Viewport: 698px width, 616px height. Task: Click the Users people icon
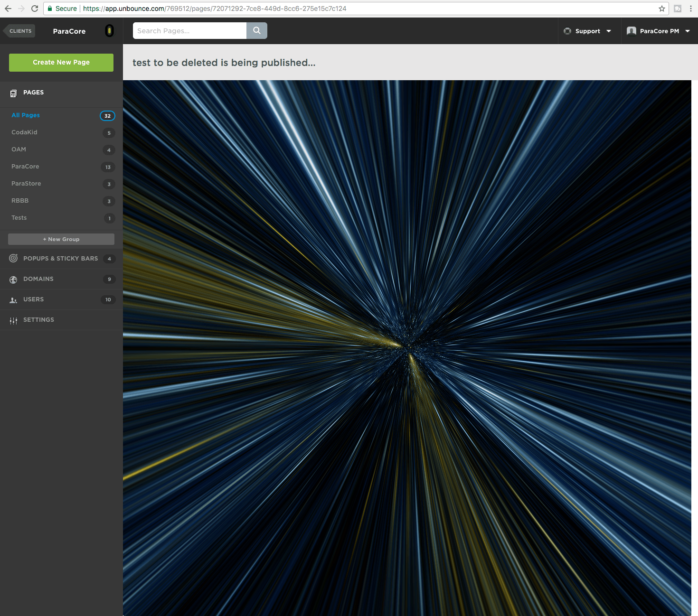point(13,300)
